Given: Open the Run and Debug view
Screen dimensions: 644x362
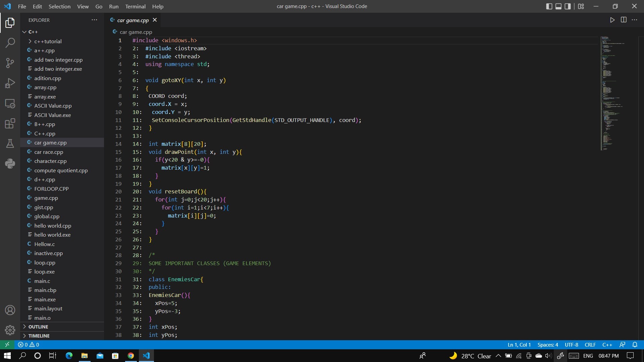Looking at the screenshot, I should pos(10,83).
